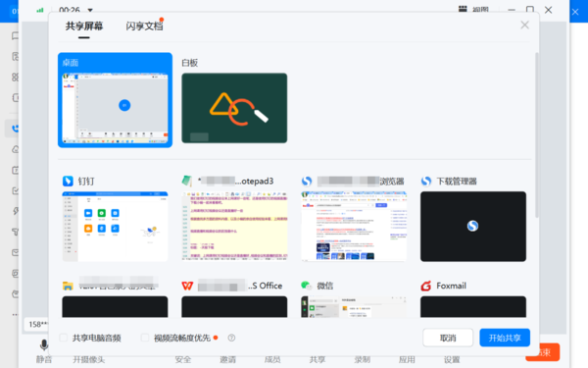This screenshot has height=368, width=588.
Task: Select the 下载管理器 window thumbnail
Action: (473, 227)
